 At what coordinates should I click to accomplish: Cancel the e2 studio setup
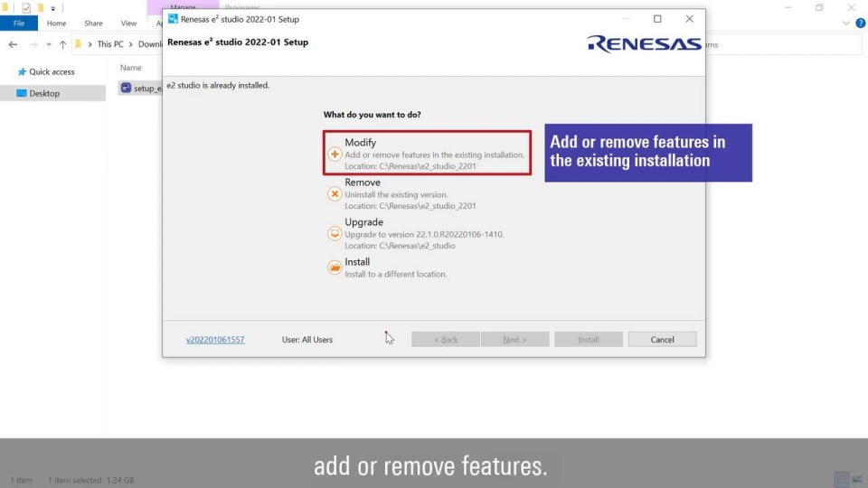click(x=662, y=339)
